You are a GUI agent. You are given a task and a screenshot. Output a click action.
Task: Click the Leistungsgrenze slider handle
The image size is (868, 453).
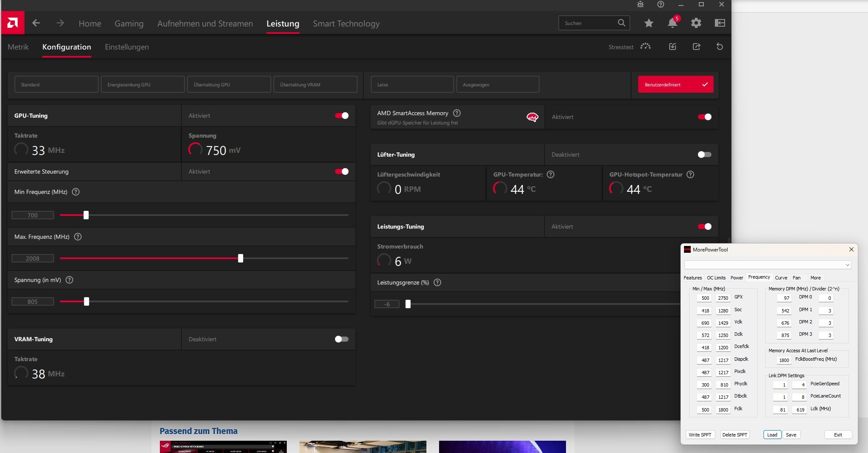(x=408, y=304)
